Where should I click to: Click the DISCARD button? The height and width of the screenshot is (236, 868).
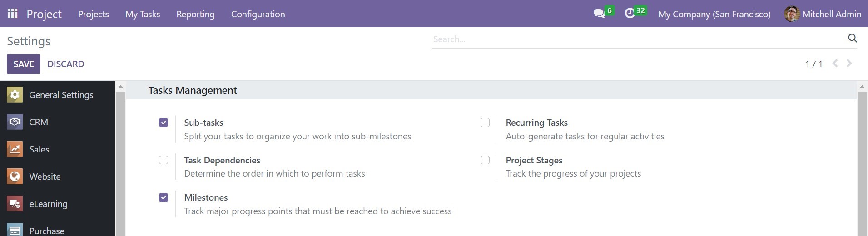pos(66,64)
